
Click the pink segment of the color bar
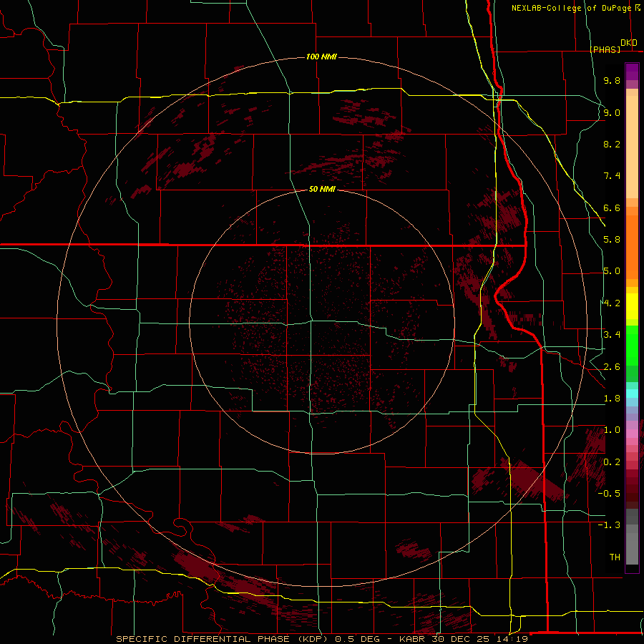(632, 434)
